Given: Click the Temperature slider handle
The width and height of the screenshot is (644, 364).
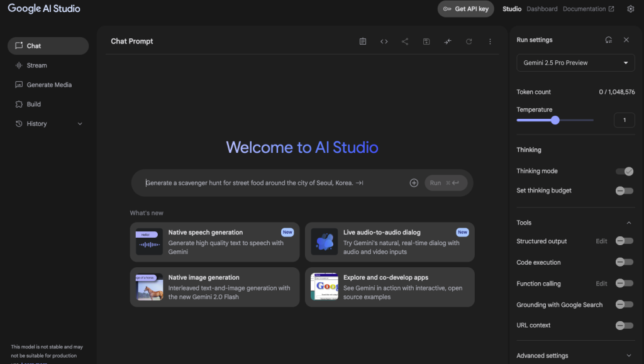Looking at the screenshot, I should pyautogui.click(x=555, y=120).
